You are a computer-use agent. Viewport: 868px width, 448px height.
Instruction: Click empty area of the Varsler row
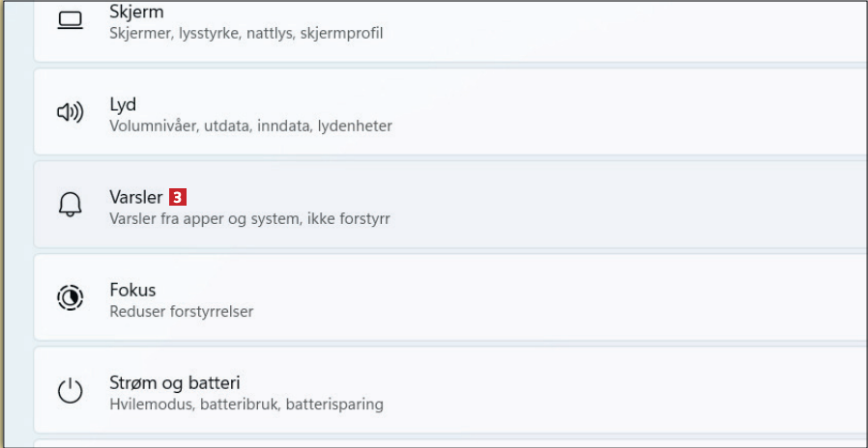click(x=628, y=206)
